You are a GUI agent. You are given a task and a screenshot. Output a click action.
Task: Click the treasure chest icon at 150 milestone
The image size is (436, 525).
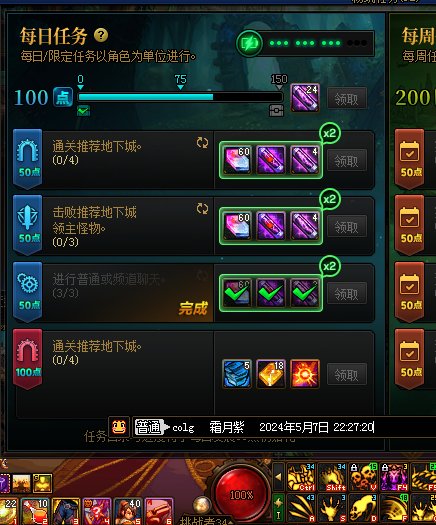tap(276, 110)
